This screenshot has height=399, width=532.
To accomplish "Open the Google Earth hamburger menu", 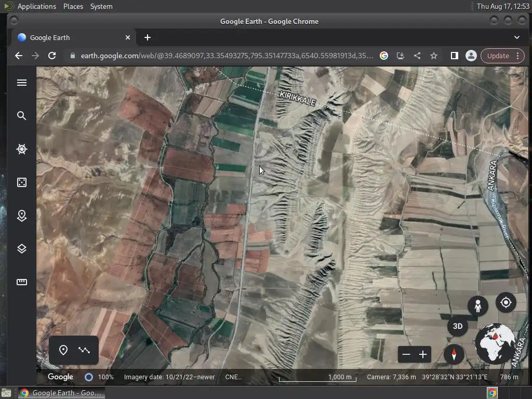I will click(22, 83).
